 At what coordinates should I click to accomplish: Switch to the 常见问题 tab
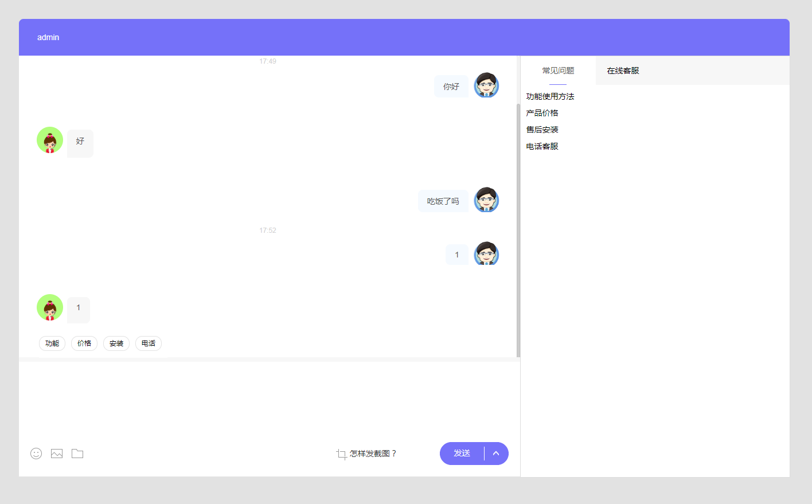pos(558,71)
